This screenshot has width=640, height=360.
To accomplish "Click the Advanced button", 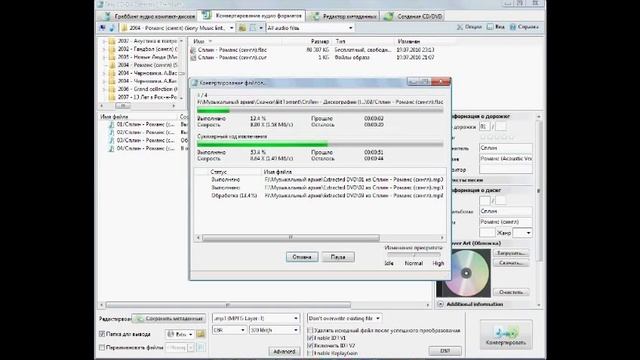I will point(284,351).
